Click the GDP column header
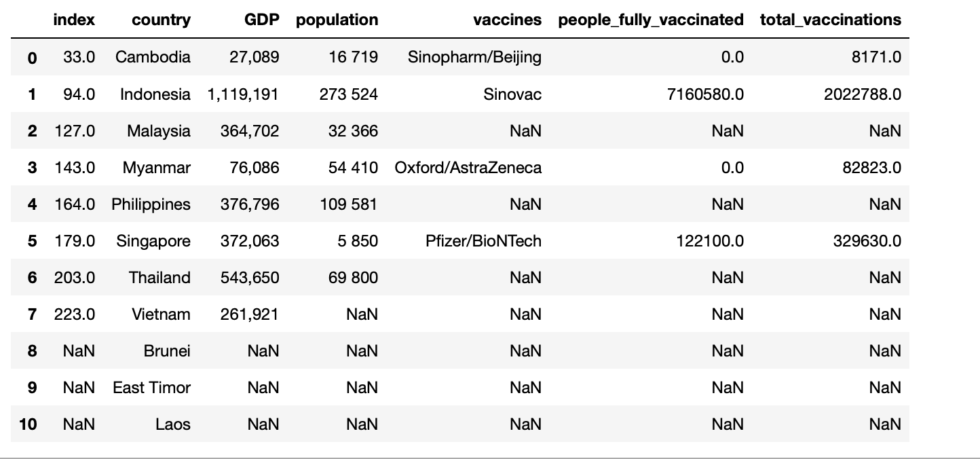 point(261,20)
